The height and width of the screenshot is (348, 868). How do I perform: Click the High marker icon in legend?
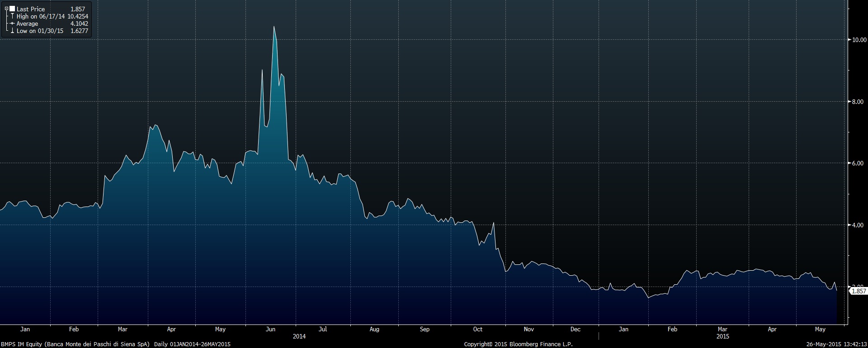(12, 16)
